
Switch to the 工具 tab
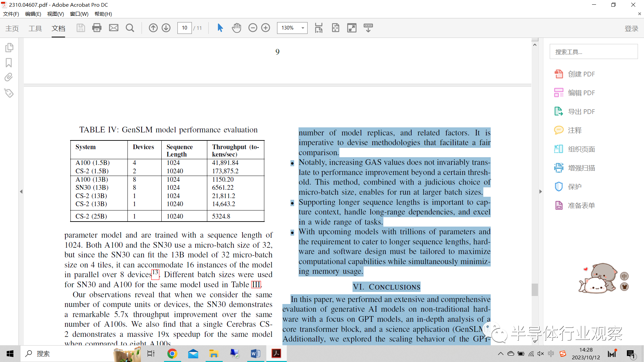pyautogui.click(x=35, y=28)
